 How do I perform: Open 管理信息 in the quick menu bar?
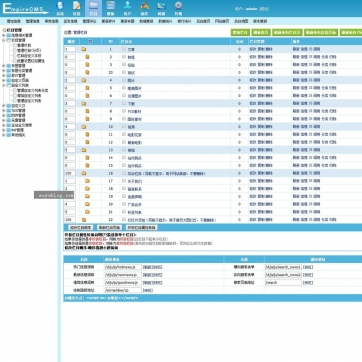point(33,21)
